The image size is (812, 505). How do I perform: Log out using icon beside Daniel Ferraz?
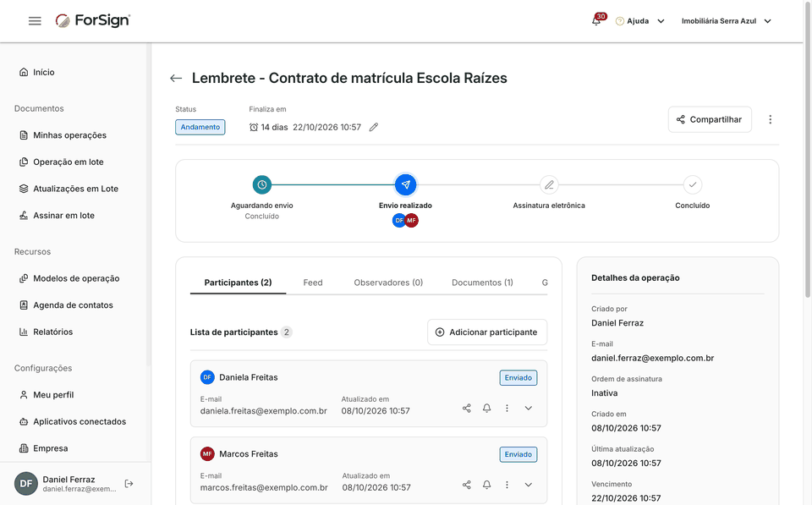(129, 484)
